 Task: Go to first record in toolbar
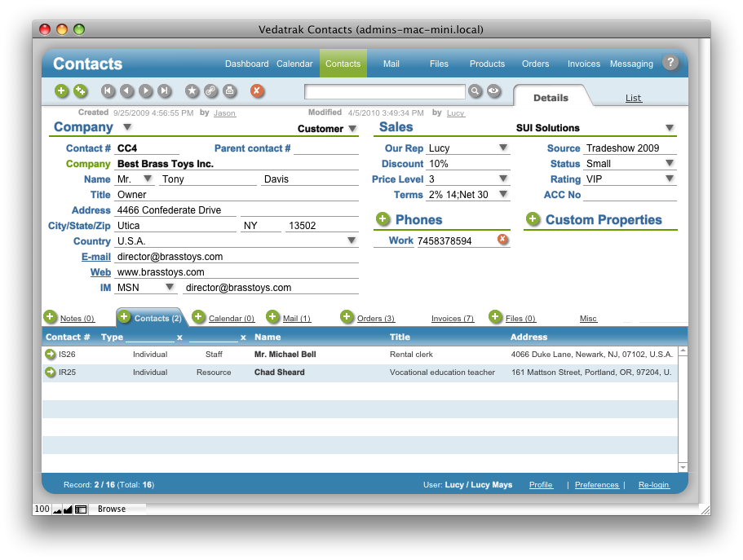pyautogui.click(x=108, y=90)
